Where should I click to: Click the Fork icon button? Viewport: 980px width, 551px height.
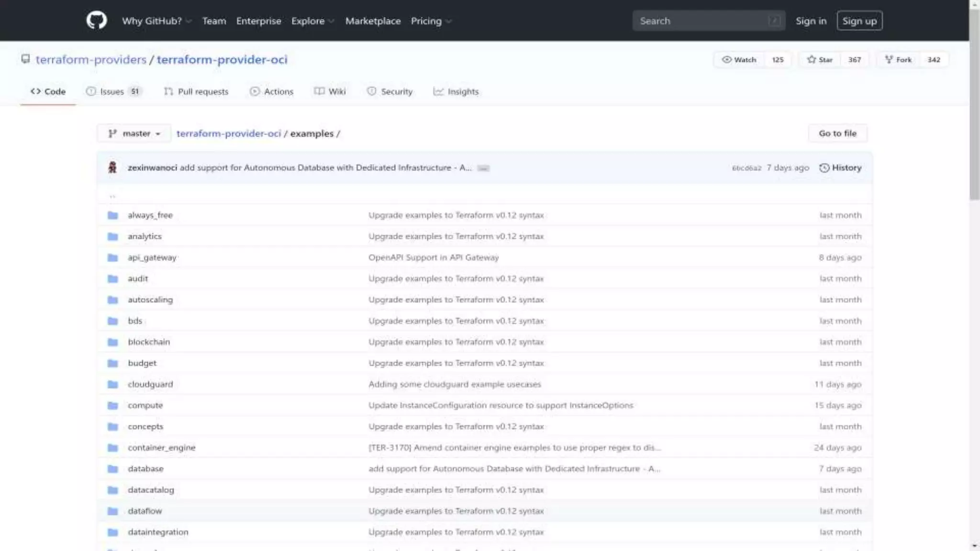point(889,59)
